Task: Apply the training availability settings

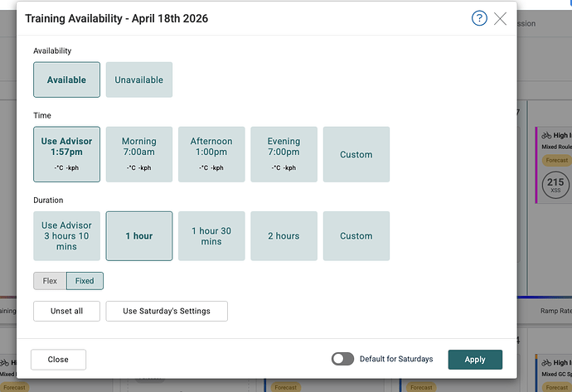Action: [475, 360]
